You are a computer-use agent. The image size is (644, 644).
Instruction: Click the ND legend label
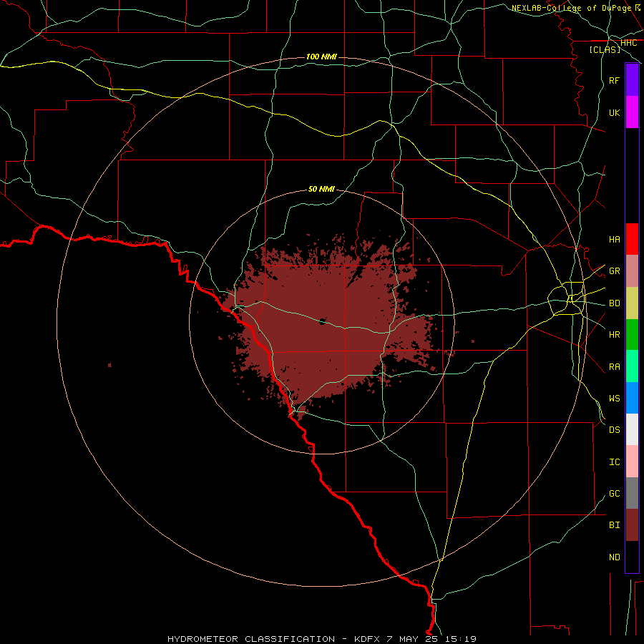pyautogui.click(x=614, y=557)
